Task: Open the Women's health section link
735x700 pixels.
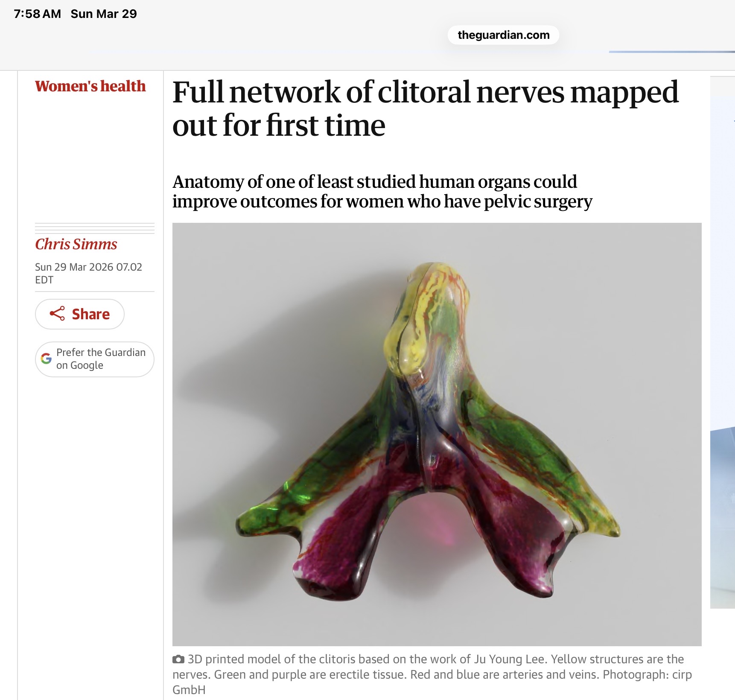Action: pyautogui.click(x=90, y=86)
